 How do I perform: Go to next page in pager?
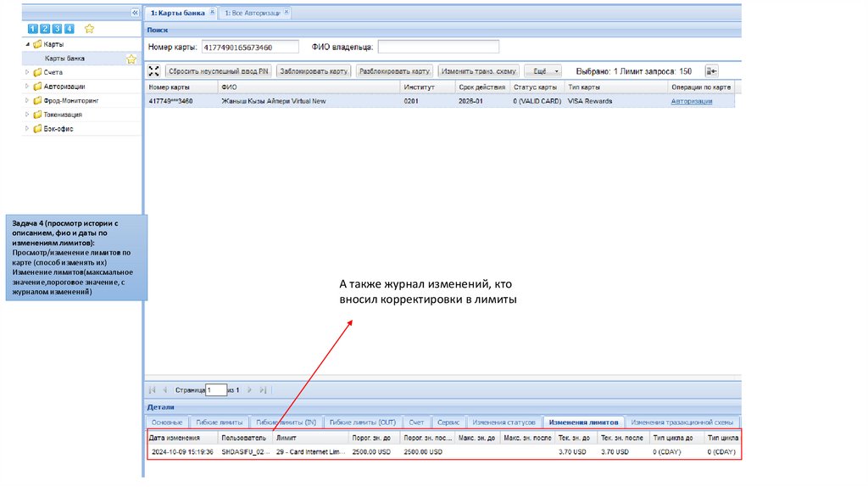(250, 390)
